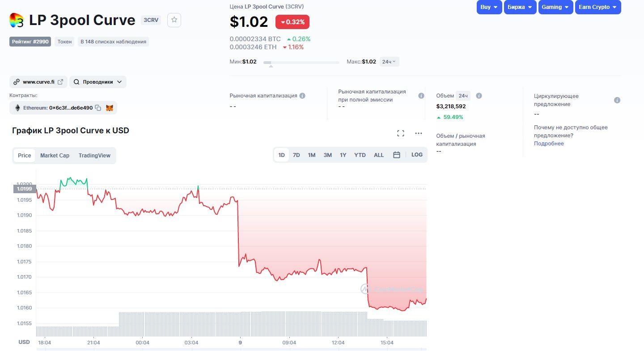Change the 24ч min/max range dropdown
The width and height of the screenshot is (644, 356).
[x=389, y=62]
